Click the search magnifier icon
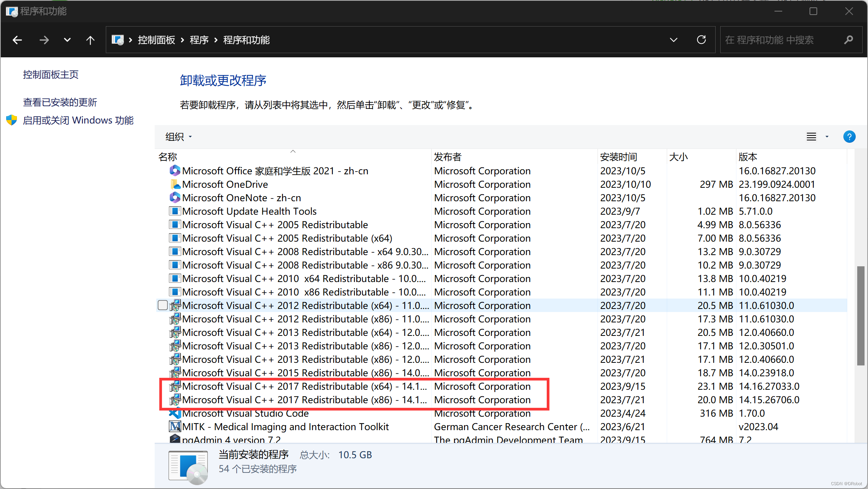The height and width of the screenshot is (489, 868). coord(849,40)
